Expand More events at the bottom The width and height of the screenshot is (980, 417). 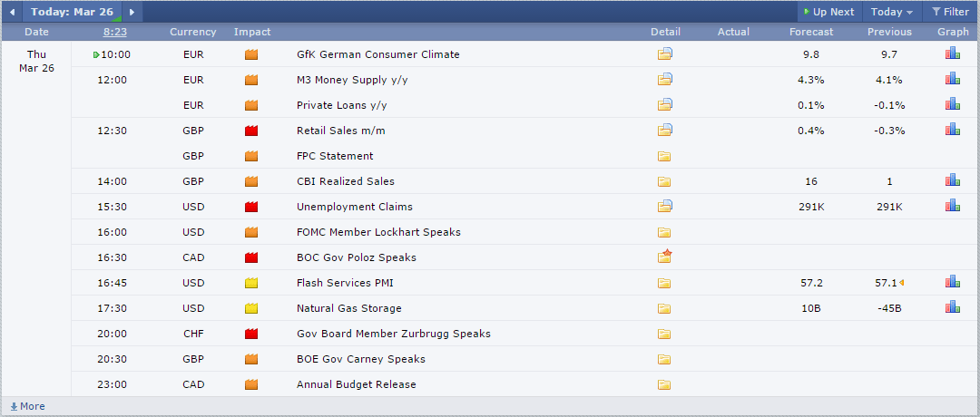pos(27,406)
